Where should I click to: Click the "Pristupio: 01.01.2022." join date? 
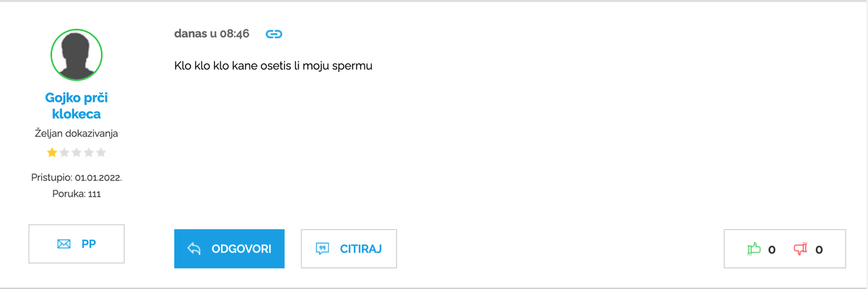tap(77, 178)
